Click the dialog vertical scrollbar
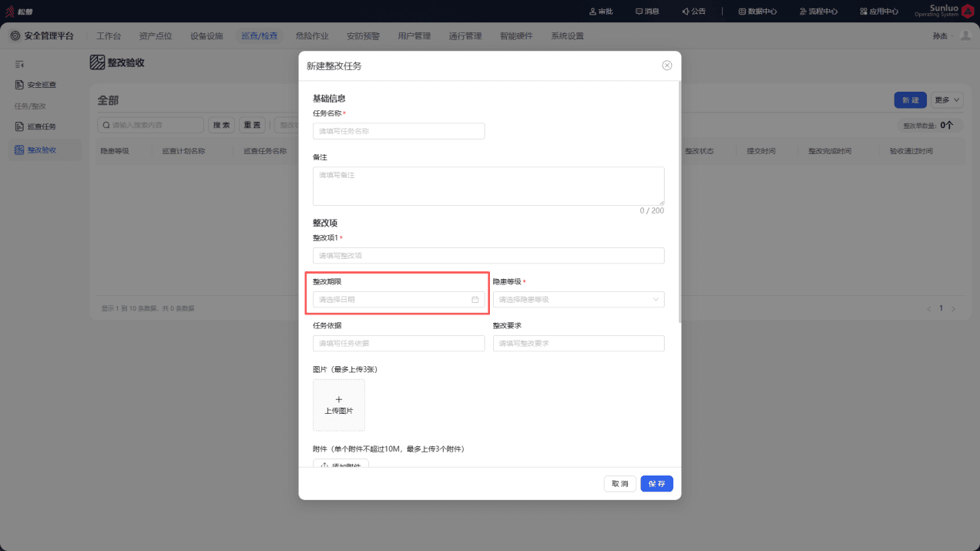Image resolution: width=980 pixels, height=551 pixels. tap(679, 200)
